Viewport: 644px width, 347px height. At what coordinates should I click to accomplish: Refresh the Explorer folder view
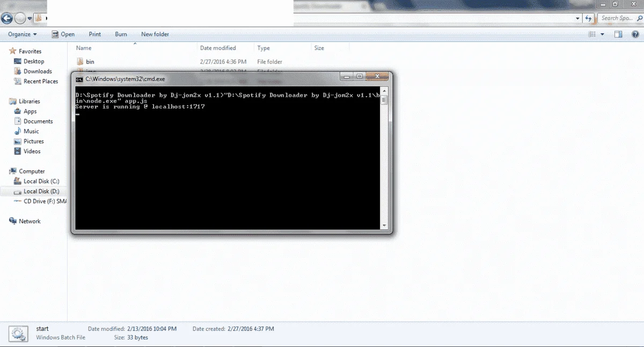coord(589,18)
